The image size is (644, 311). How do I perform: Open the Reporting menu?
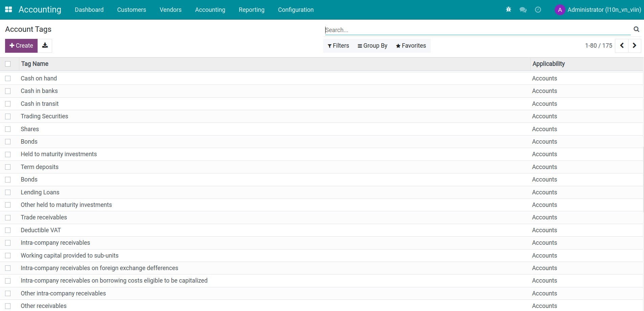click(251, 10)
